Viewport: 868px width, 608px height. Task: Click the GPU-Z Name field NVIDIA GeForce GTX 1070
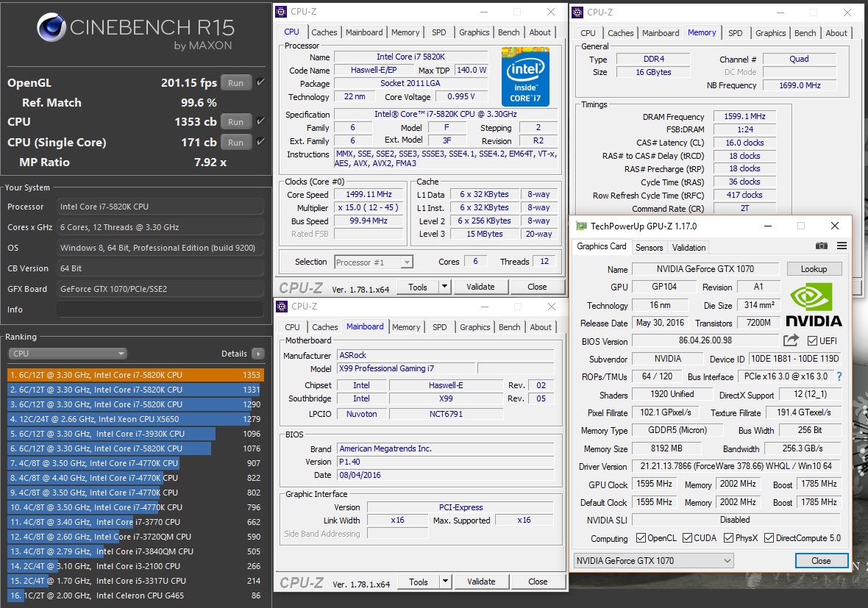[x=705, y=269]
